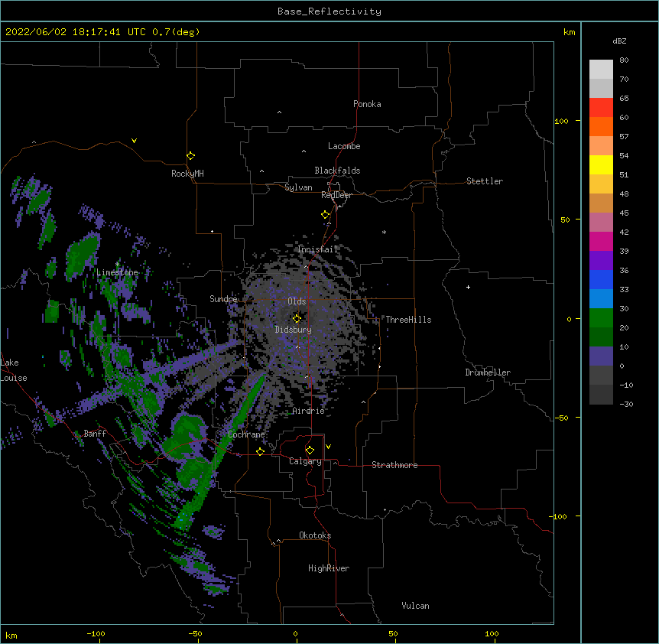
Task: Click the ThreeHills label
Action: coord(408,320)
